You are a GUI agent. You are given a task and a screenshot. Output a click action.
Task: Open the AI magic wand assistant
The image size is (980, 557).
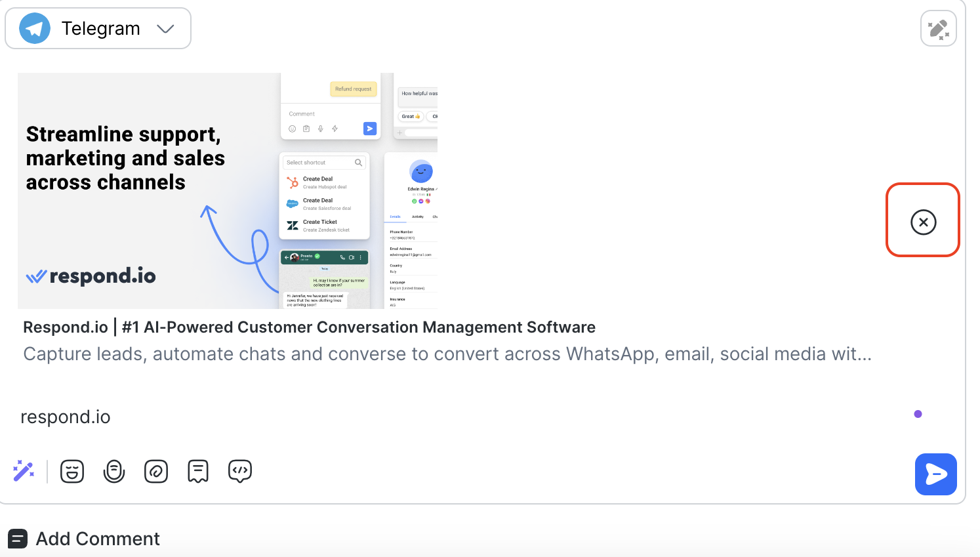24,471
